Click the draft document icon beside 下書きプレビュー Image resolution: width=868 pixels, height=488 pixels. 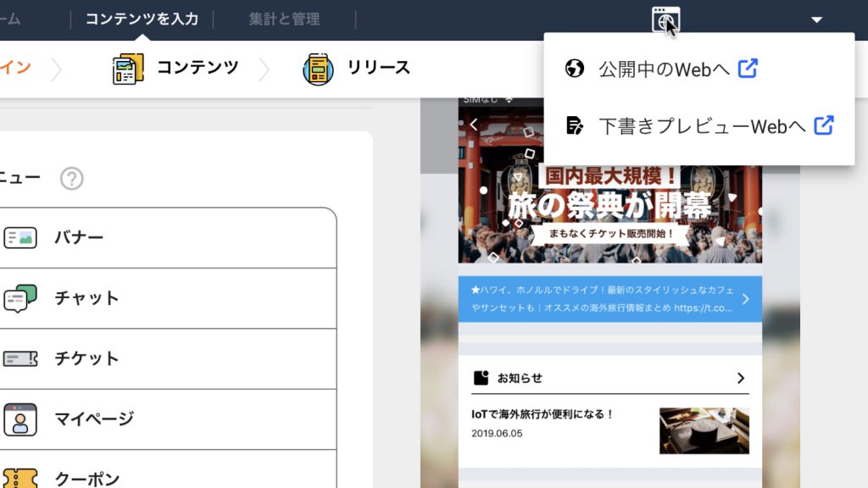point(575,125)
